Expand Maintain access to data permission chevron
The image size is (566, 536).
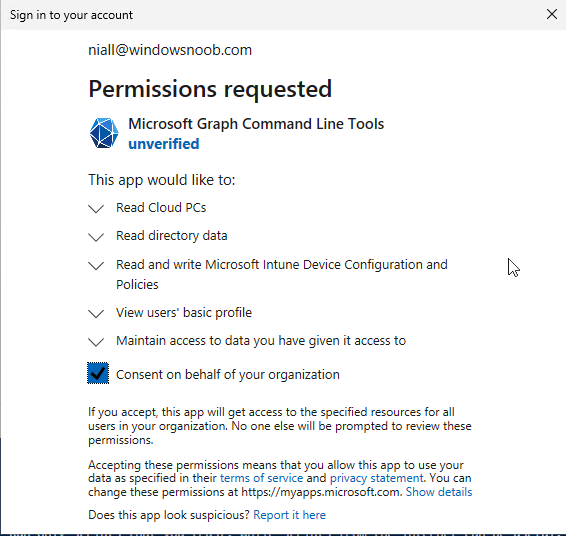coord(96,341)
